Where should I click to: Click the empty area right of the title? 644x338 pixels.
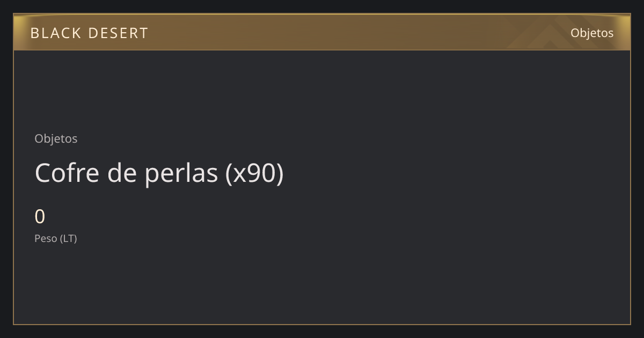456,173
